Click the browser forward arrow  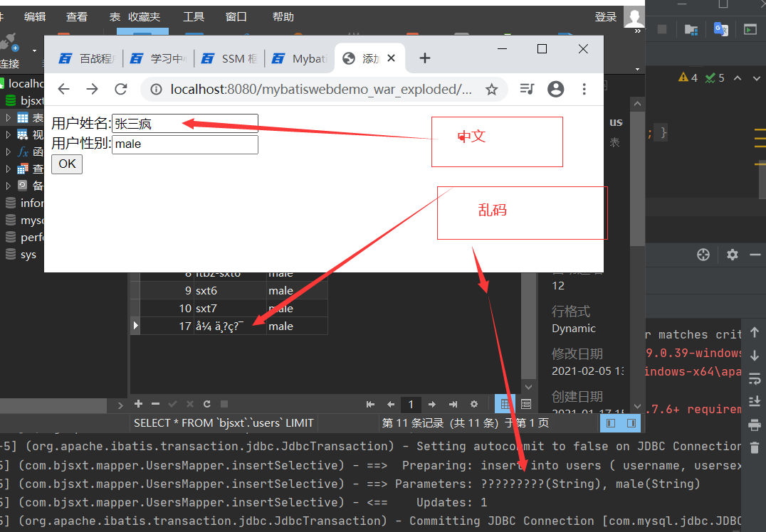(92, 89)
